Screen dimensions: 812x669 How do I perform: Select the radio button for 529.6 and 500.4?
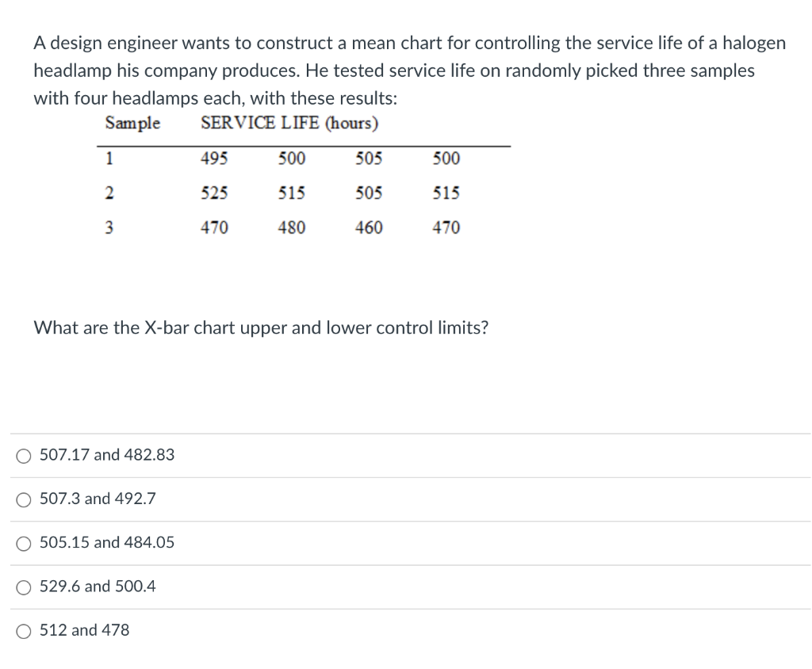(24, 587)
